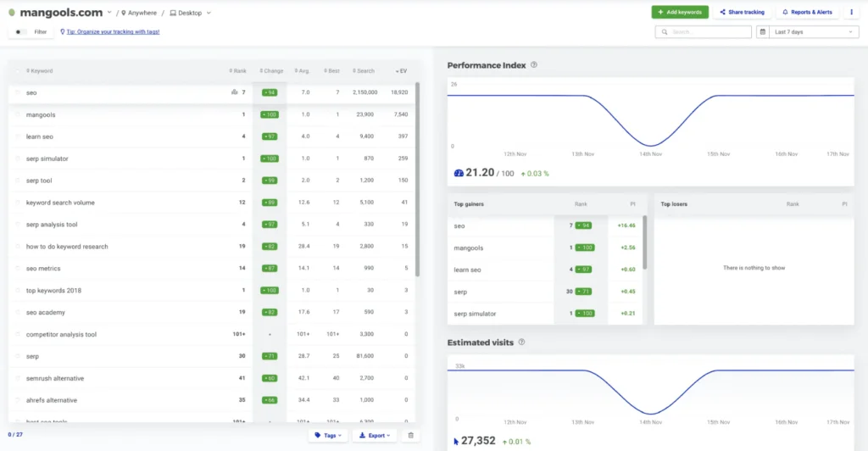Sort the table by the Rank column
The height and width of the screenshot is (451, 868).
tap(239, 71)
